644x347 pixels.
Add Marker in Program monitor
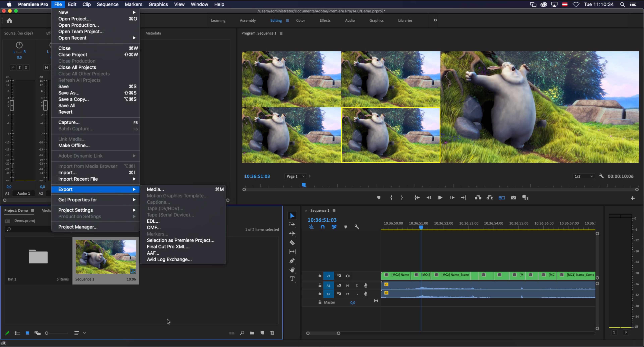click(379, 198)
